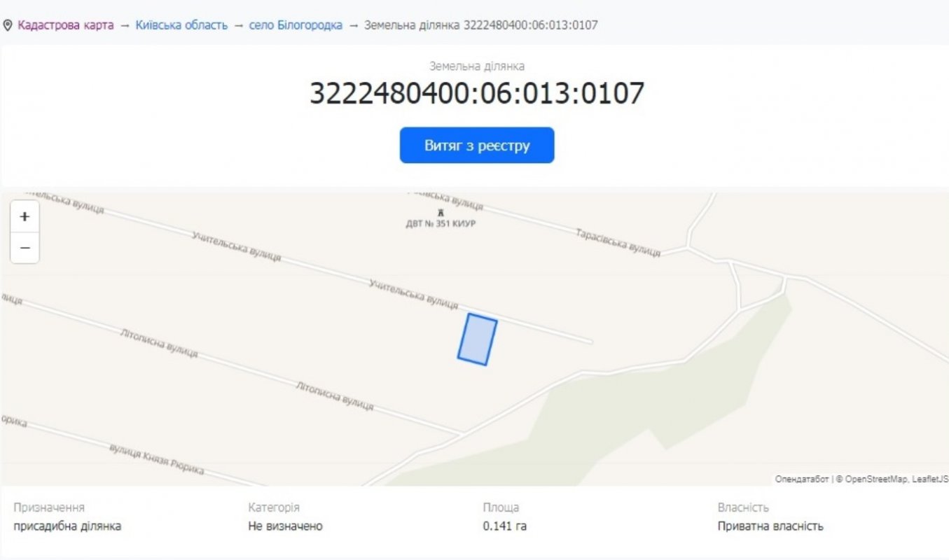Screen dimensions: 949x560
Task: Open the LeafletJS attribution link
Action: coord(931,479)
